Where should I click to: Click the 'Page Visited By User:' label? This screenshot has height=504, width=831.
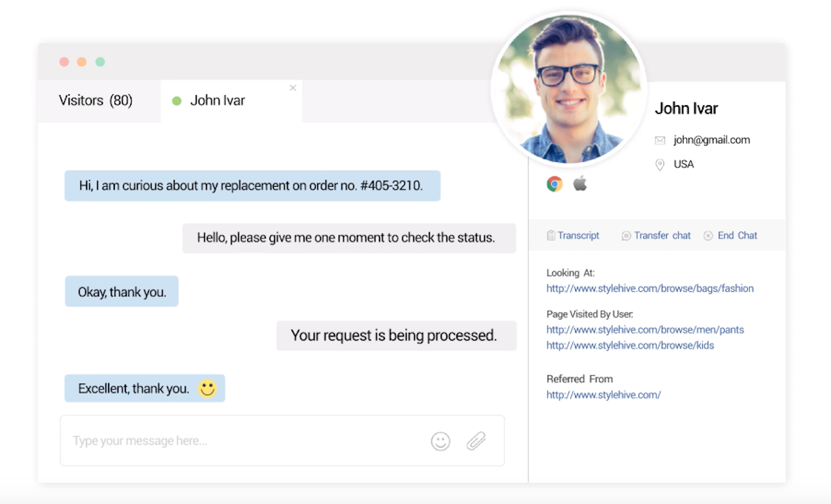point(590,314)
